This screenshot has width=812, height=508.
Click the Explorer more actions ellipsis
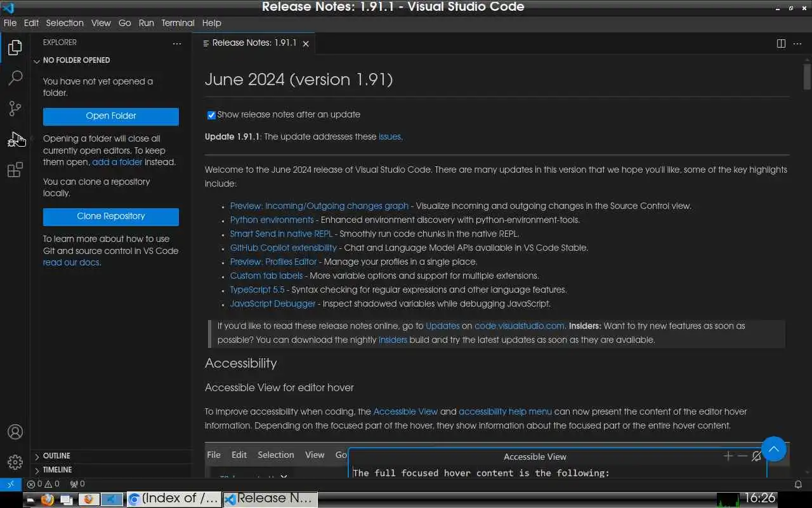(177, 43)
